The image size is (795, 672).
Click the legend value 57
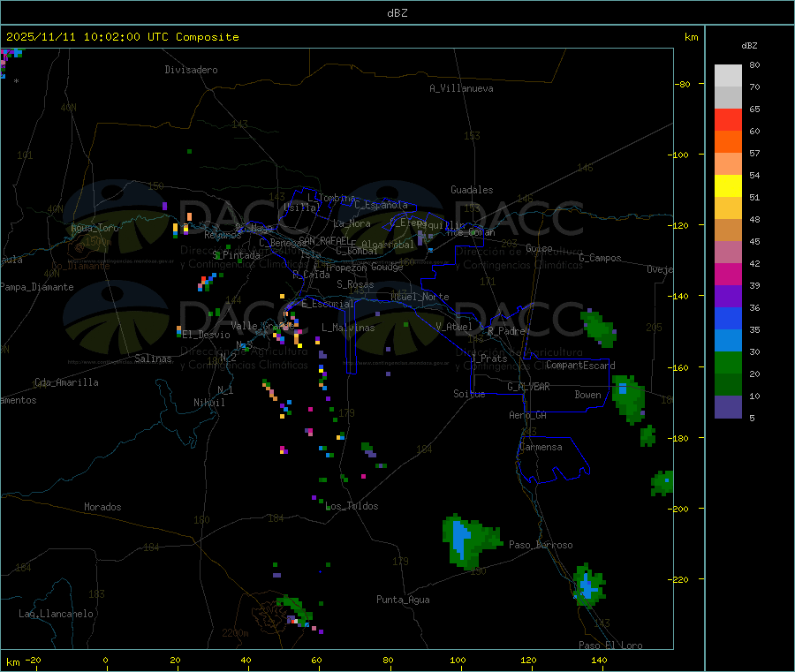pyautogui.click(x=754, y=153)
